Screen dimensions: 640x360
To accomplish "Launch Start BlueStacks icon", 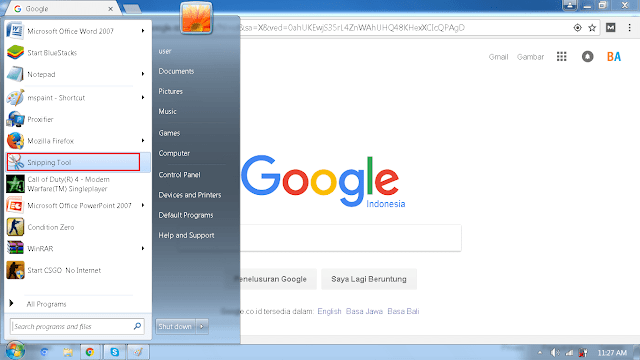I will tap(15, 53).
